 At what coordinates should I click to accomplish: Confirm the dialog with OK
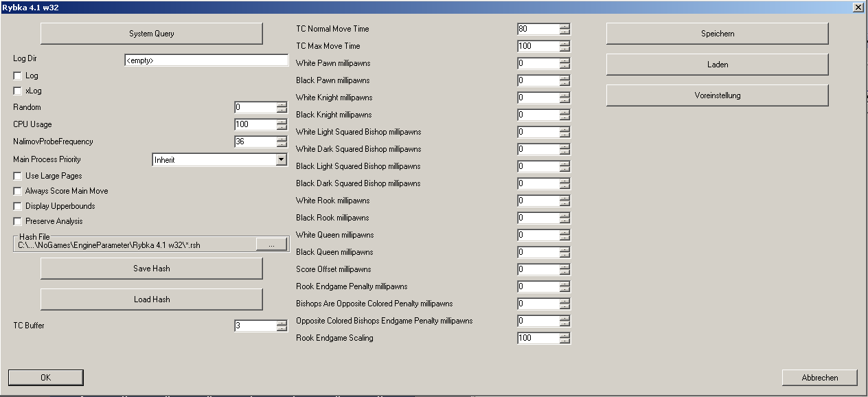tap(46, 378)
